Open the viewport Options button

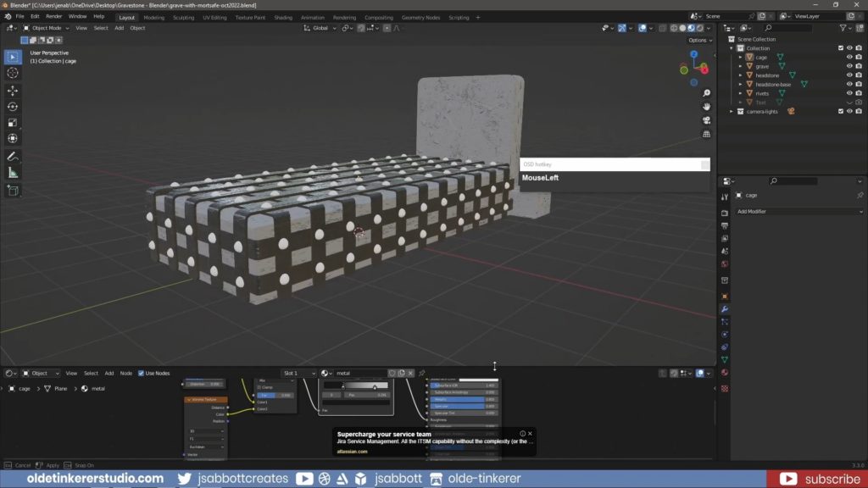(698, 40)
